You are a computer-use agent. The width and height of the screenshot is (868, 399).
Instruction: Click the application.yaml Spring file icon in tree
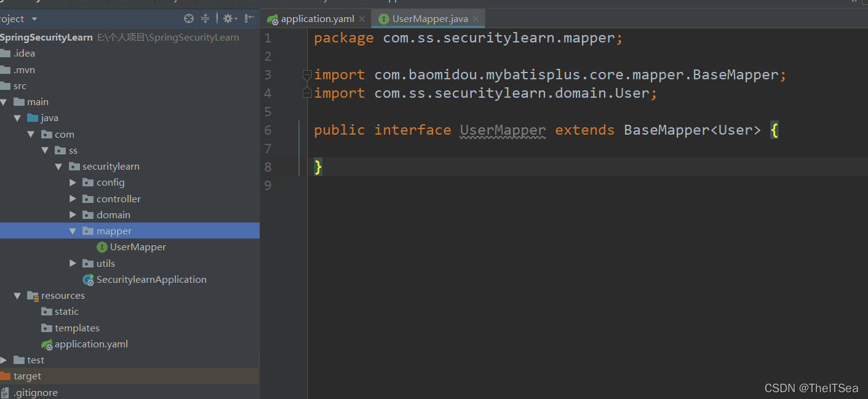click(47, 344)
